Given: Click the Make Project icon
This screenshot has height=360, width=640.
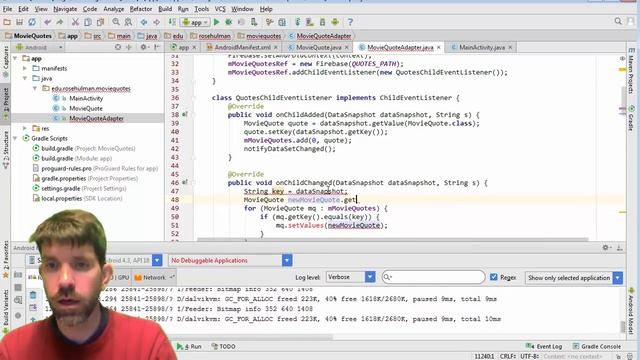Looking at the screenshot, I should point(172,22).
